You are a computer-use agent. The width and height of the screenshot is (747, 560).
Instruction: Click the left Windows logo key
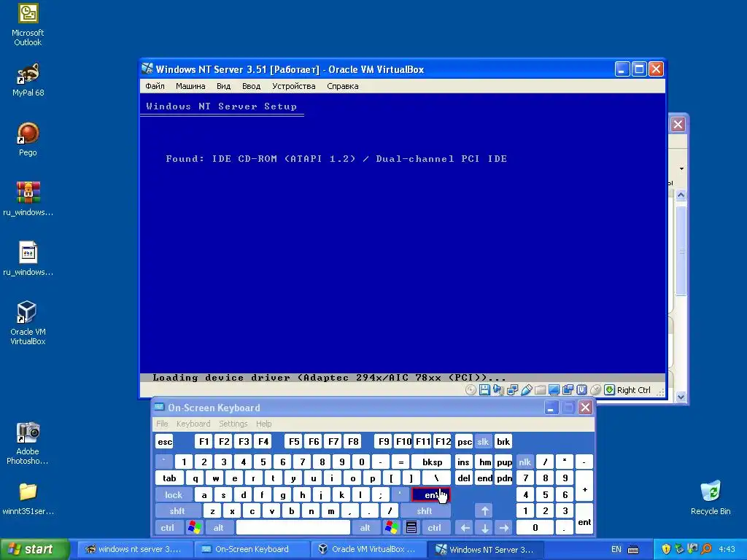[194, 528]
